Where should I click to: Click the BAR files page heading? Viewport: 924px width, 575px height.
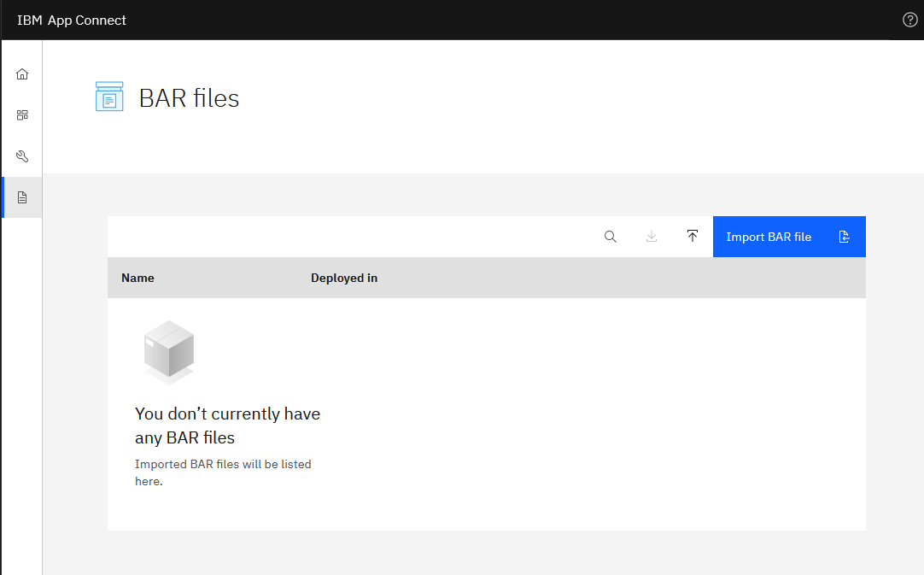[x=190, y=98]
